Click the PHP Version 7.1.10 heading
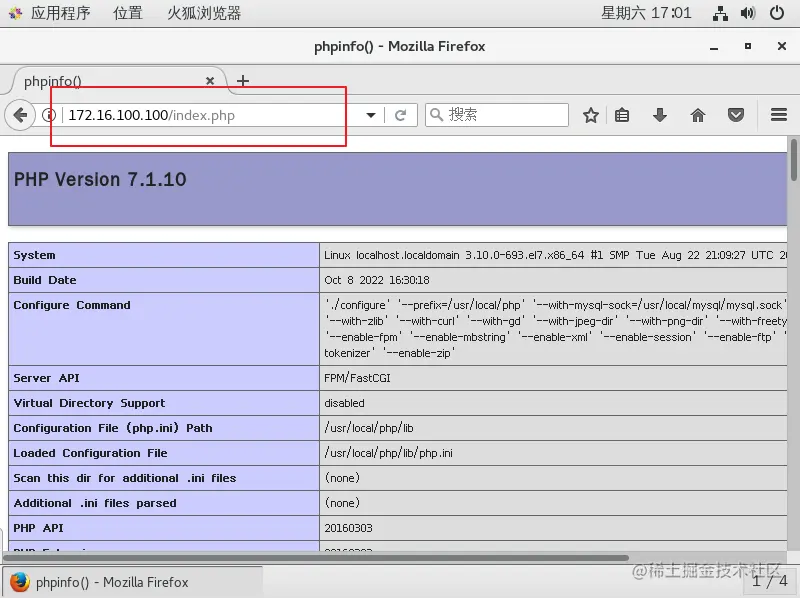The image size is (800, 598). [100, 180]
